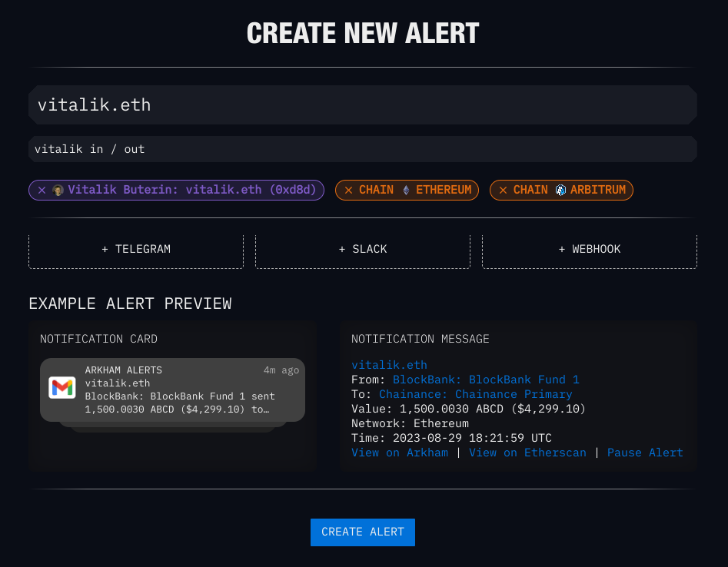Remove the Ethereum chain filter chip
The width and height of the screenshot is (728, 567).
[x=349, y=191]
